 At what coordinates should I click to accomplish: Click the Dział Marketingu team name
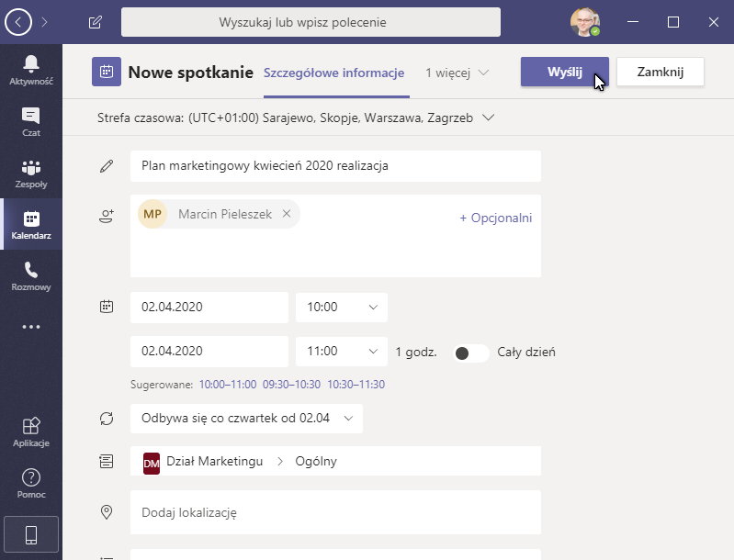(214, 461)
